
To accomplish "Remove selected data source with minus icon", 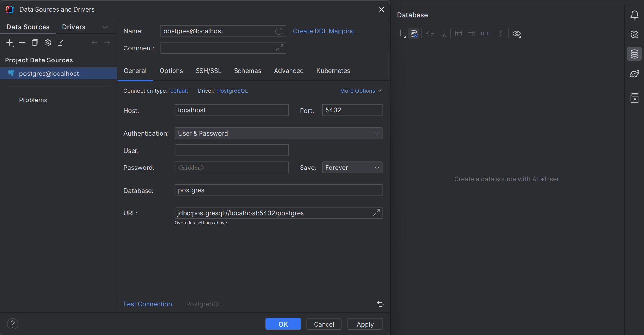I will (22, 43).
